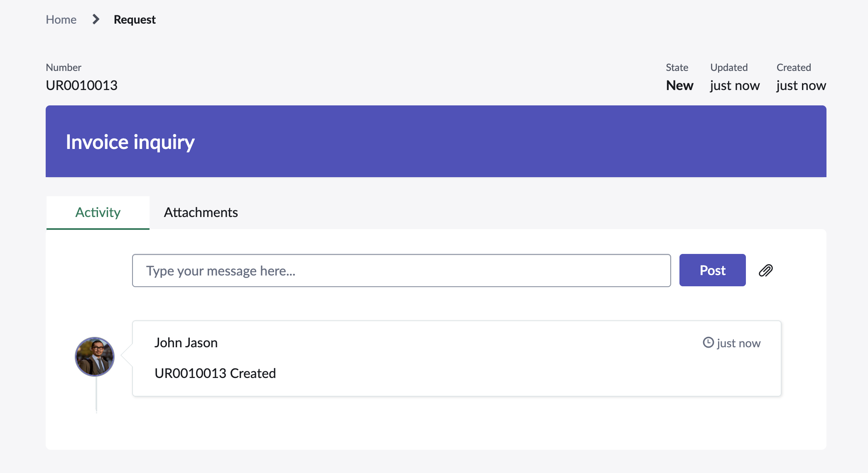
Task: Click the paperclip attachment icon
Action: point(765,271)
